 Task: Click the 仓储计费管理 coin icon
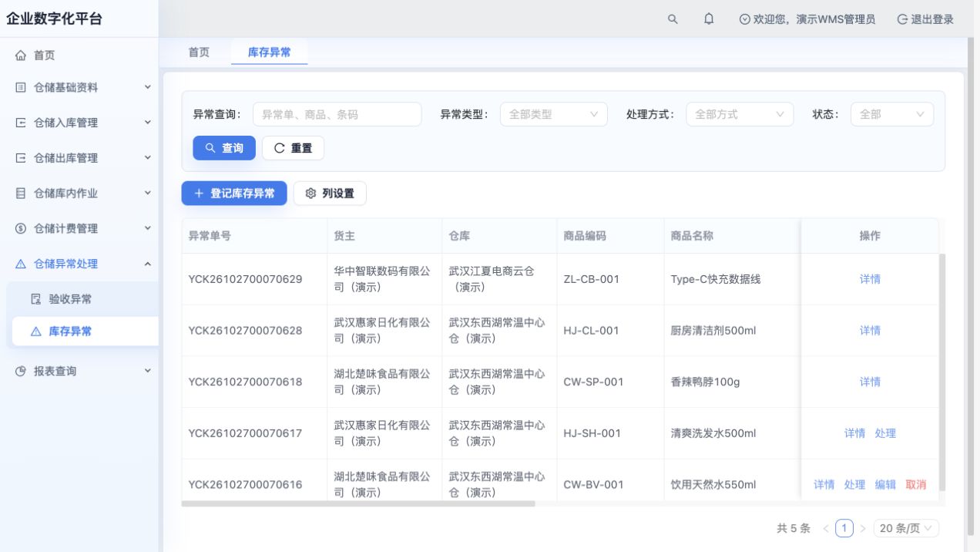[21, 228]
